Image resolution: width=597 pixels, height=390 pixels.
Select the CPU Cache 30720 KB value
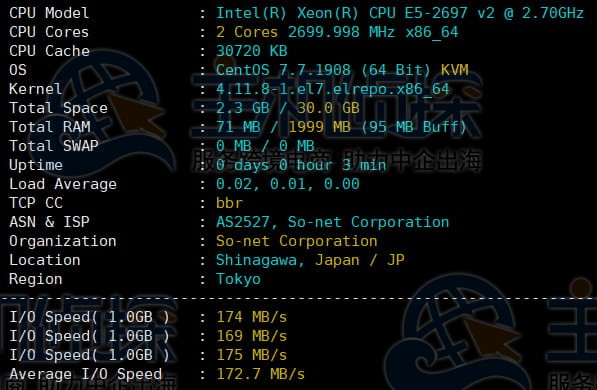(x=252, y=51)
